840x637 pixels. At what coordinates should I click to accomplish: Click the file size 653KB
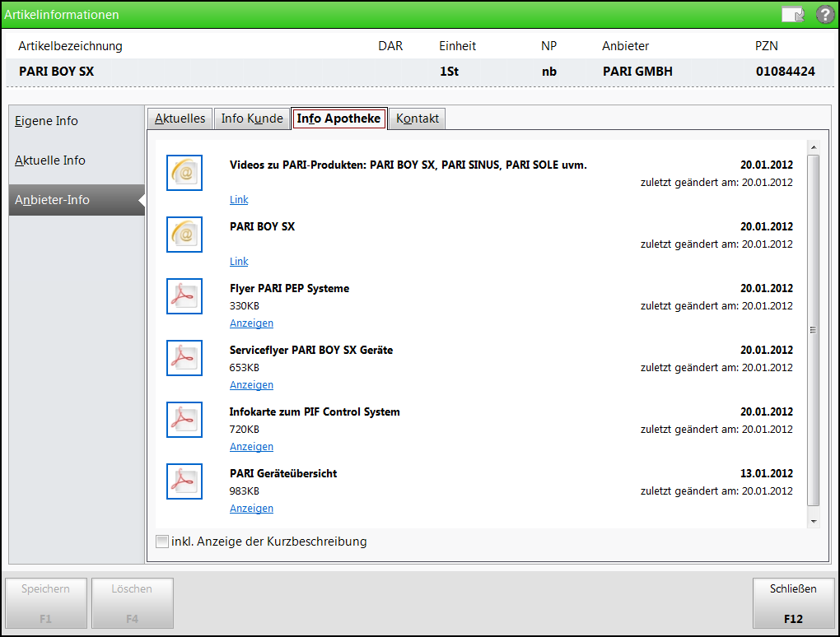coord(245,368)
